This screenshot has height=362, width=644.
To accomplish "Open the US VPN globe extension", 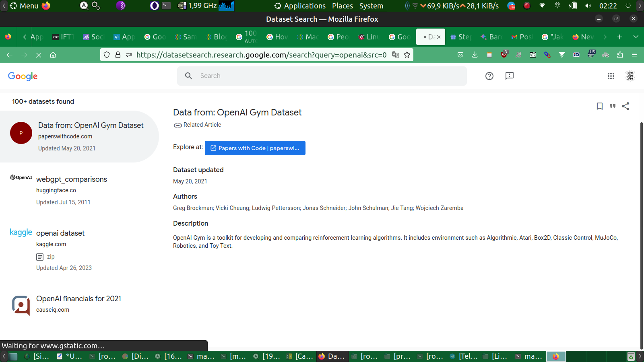I will pos(591,54).
